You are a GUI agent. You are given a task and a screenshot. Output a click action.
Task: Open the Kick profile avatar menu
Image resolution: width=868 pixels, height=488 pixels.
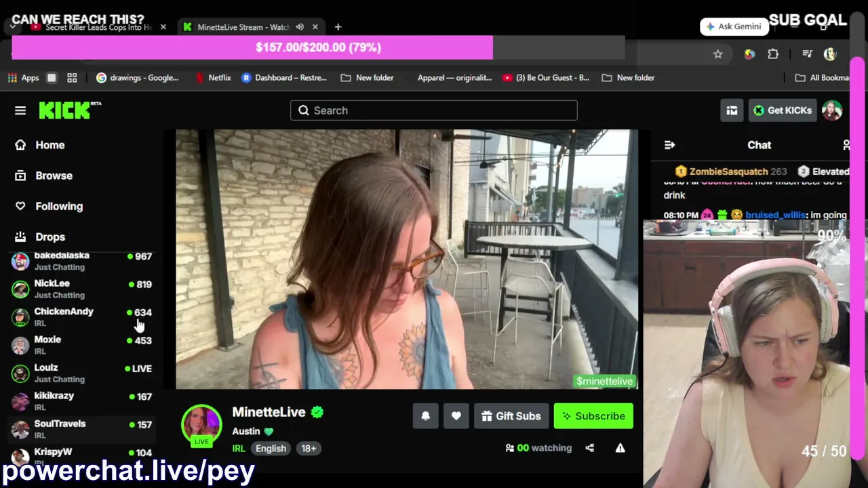pyautogui.click(x=832, y=110)
